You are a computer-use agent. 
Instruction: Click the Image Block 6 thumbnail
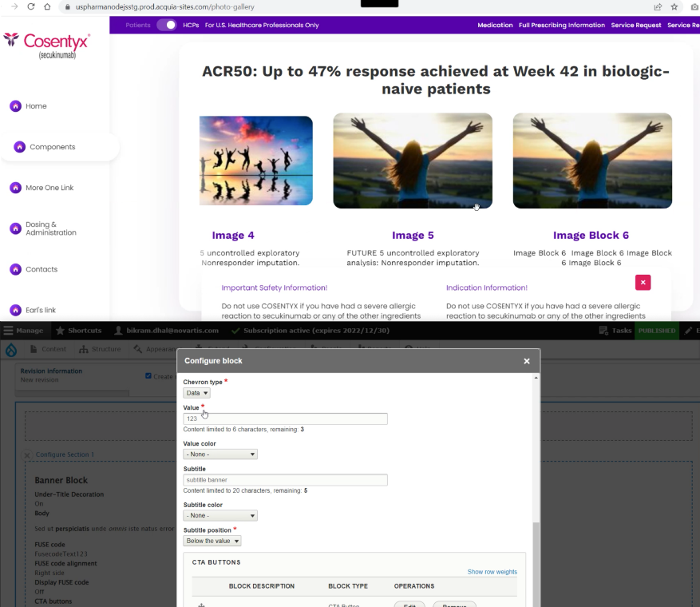coord(592,161)
